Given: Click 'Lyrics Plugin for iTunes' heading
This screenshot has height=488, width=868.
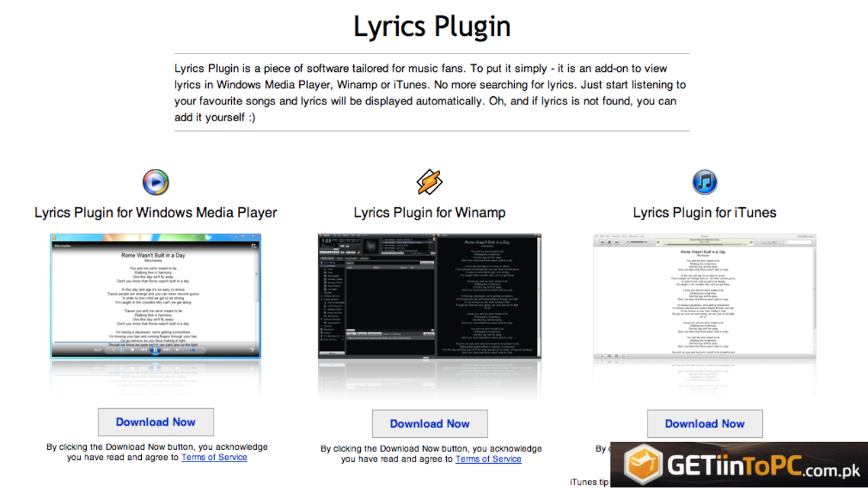Looking at the screenshot, I should [x=705, y=212].
